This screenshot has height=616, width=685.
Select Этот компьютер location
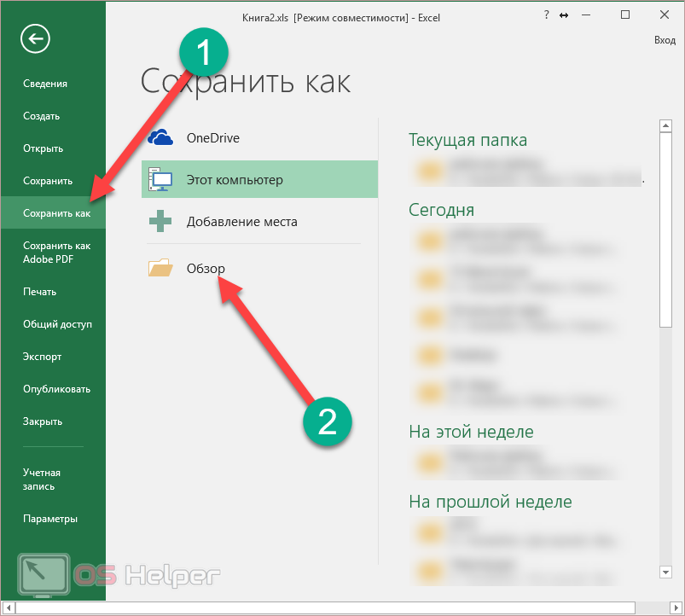259,179
